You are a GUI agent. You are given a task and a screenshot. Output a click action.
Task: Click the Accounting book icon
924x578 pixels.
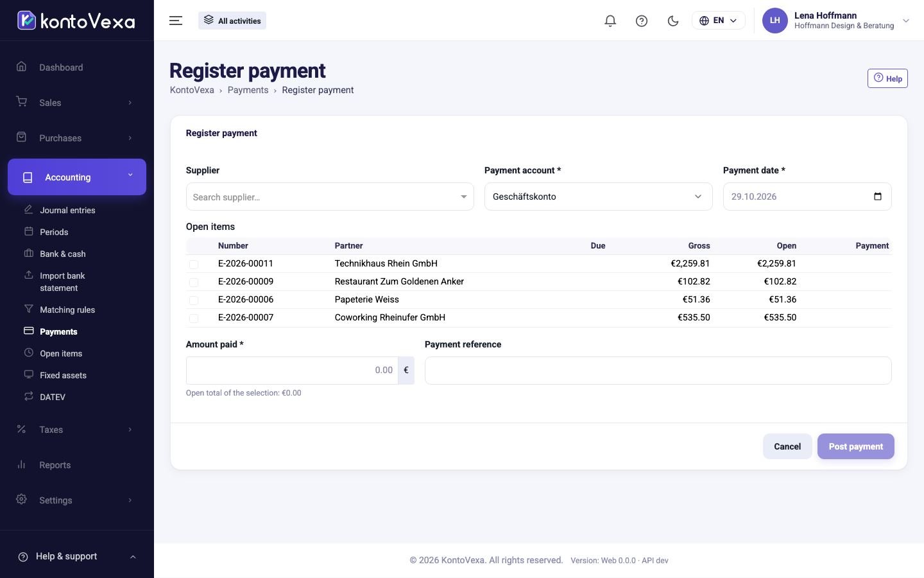pyautogui.click(x=28, y=177)
